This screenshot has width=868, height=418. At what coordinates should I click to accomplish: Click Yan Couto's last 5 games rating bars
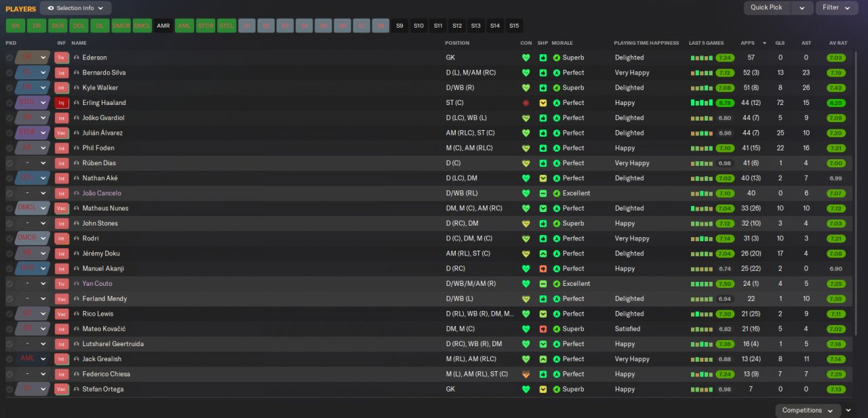pyautogui.click(x=703, y=284)
